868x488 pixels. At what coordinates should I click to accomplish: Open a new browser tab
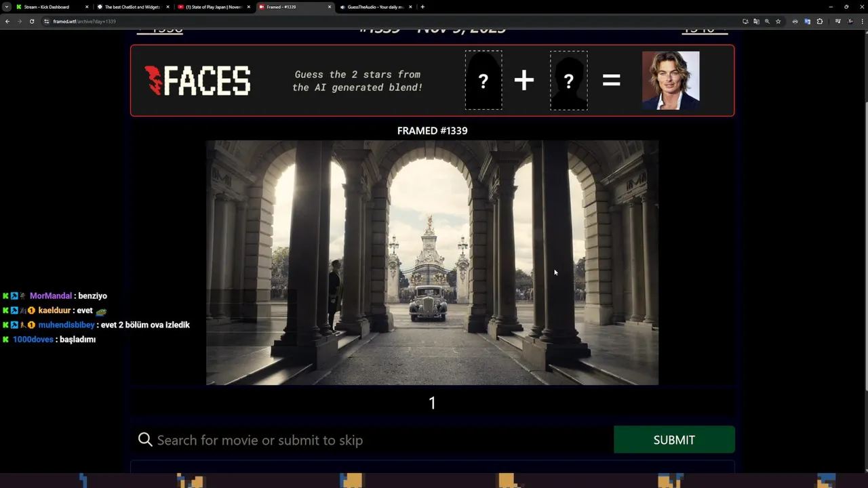pyautogui.click(x=422, y=7)
